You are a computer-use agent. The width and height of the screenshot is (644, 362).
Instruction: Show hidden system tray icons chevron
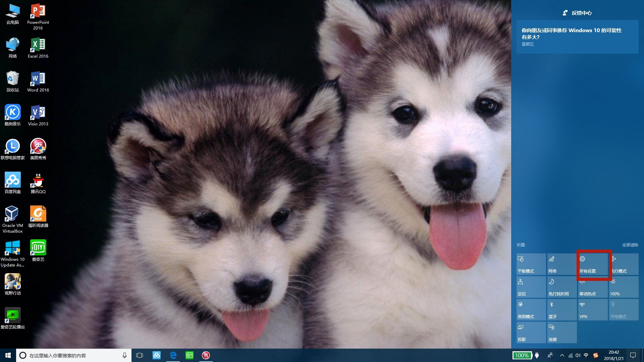[x=562, y=355]
